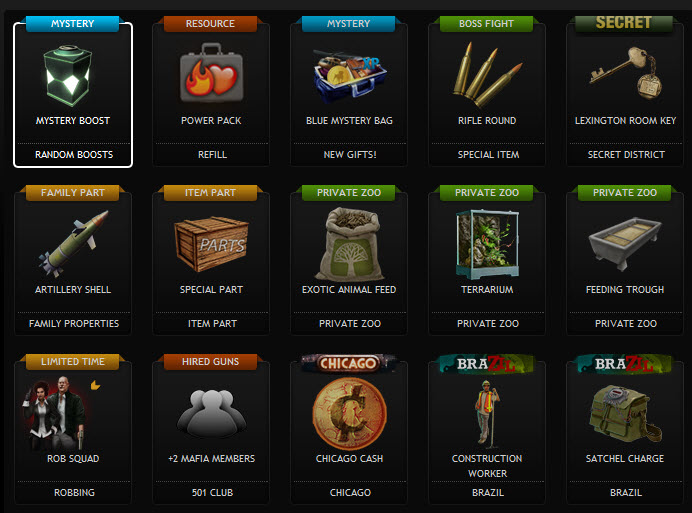Select the Lexington Room Key icon

tap(626, 73)
